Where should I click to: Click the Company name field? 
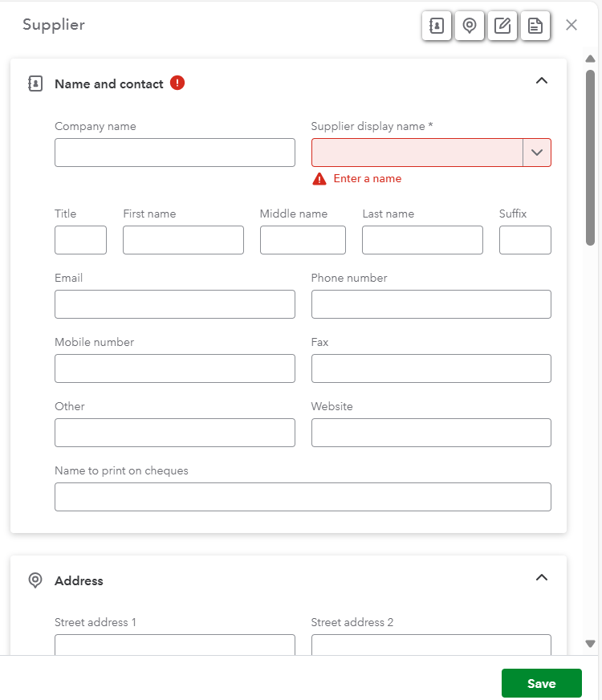[175, 153]
